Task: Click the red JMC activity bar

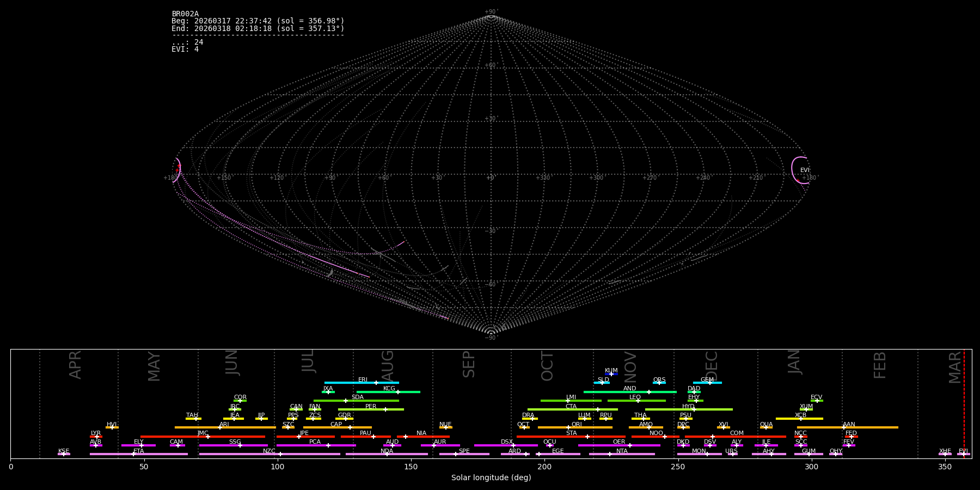Action: (x=203, y=437)
